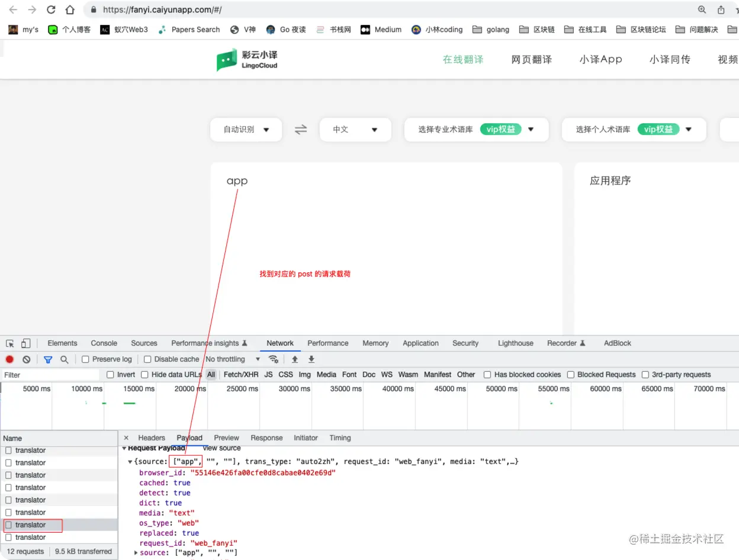Enable the Preserve log checkbox
Screen dimensions: 739x560
point(85,359)
